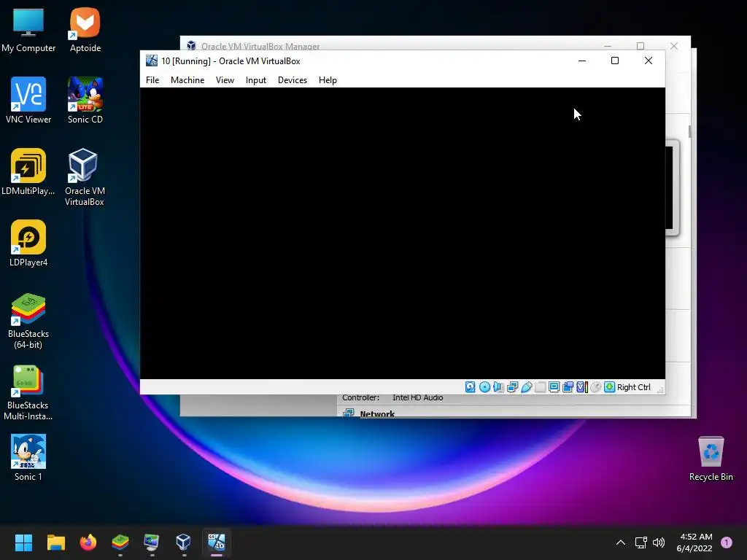Click the Right Ctrl host key label

[x=634, y=387]
